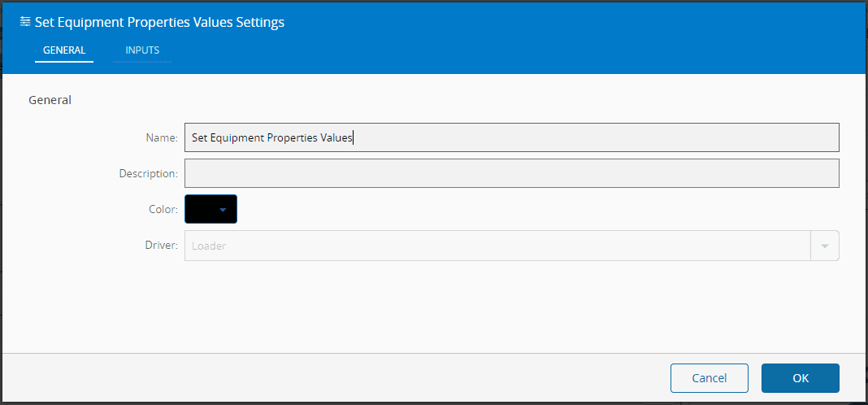Select the GENERAL tab
868x405 pixels.
[x=64, y=50]
